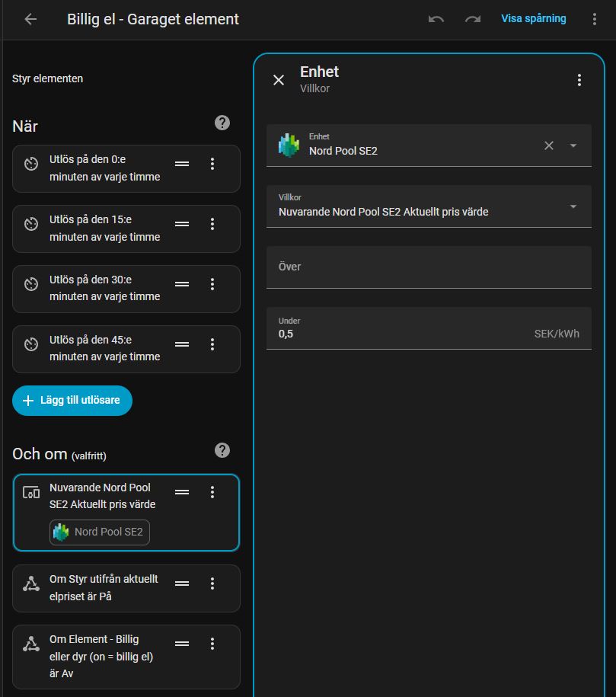
Task: Click the redo icon in toolbar
Action: pos(473,19)
